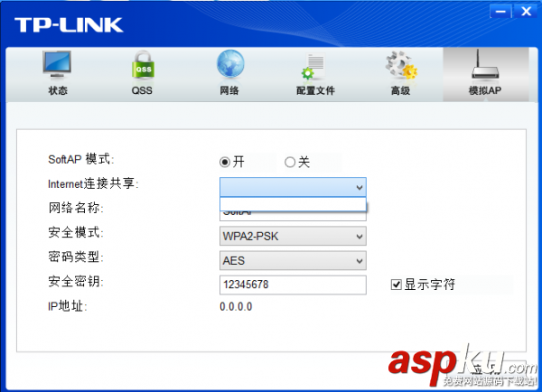Click the TP-LINK logo
542x392 pixels.
coord(69,25)
